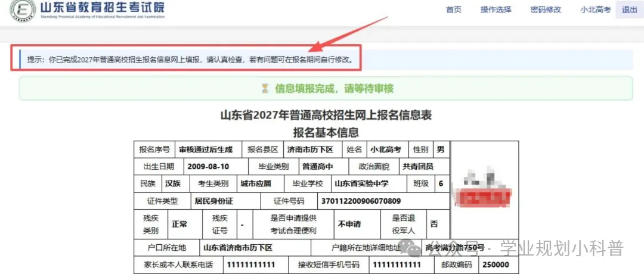
Task: Click the 是否退役军人 label cell
Action: (404, 225)
